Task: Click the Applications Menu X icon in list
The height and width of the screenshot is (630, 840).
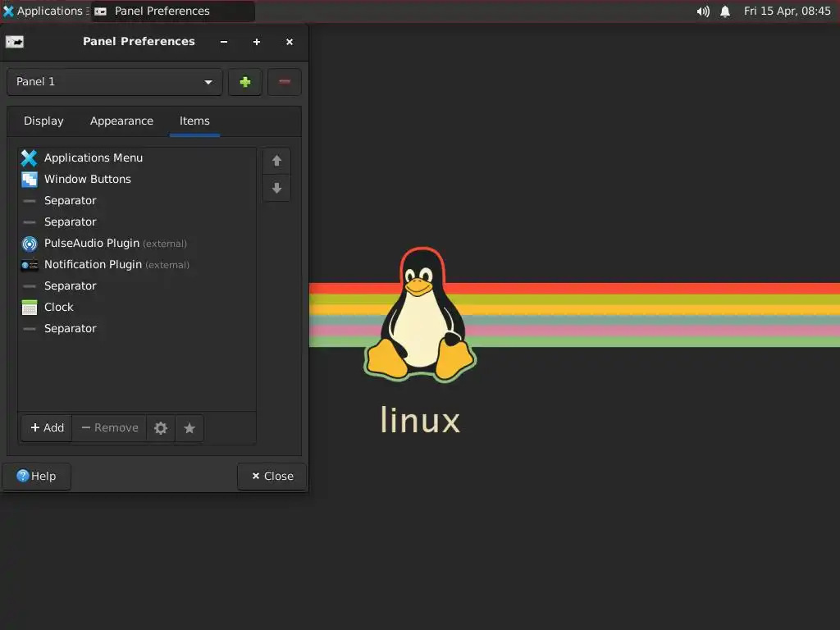Action: pos(30,158)
